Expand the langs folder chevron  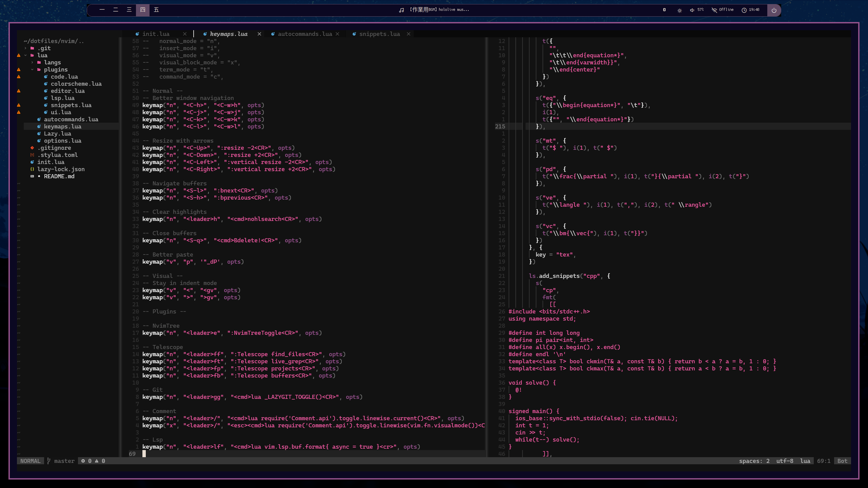click(x=32, y=62)
